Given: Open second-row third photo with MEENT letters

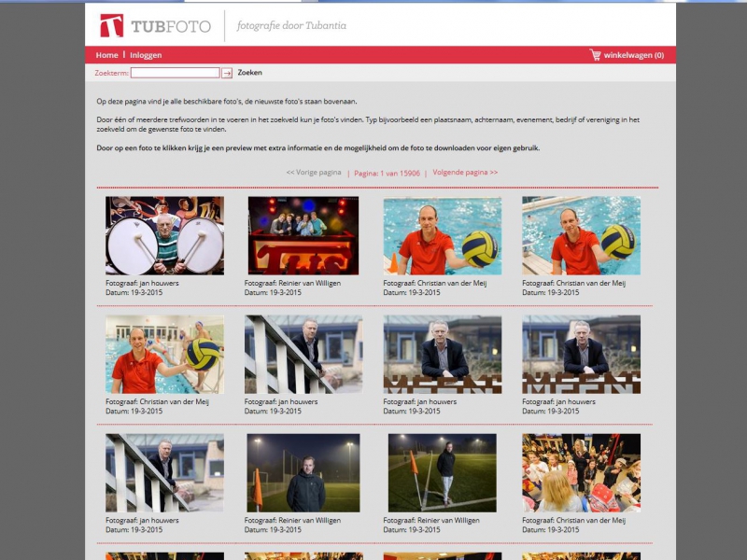Looking at the screenshot, I should tap(442, 354).
